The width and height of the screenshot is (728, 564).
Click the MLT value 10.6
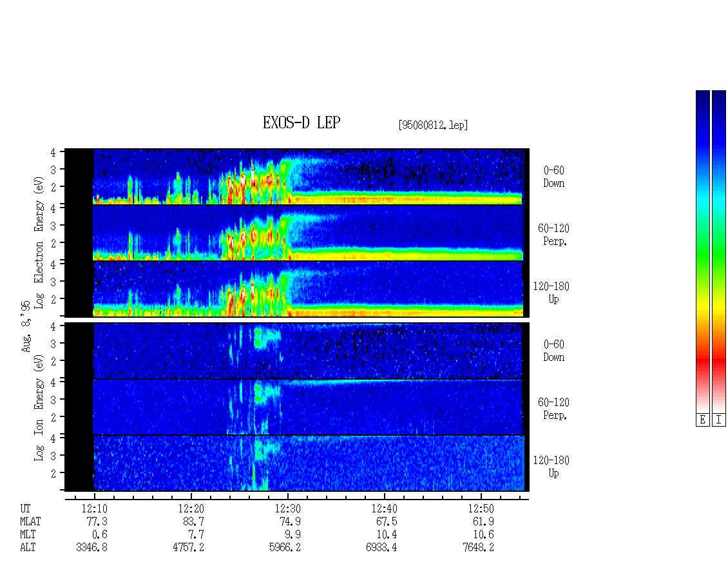click(x=483, y=534)
